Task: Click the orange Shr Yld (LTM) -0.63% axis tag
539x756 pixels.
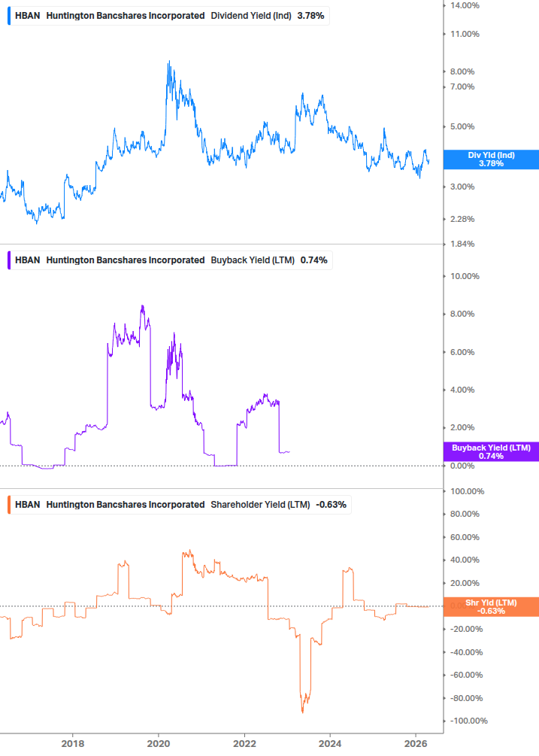Action: (x=491, y=606)
